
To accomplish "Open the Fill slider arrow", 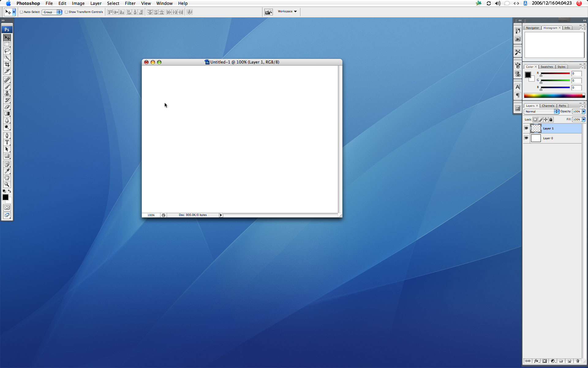I will click(x=584, y=120).
